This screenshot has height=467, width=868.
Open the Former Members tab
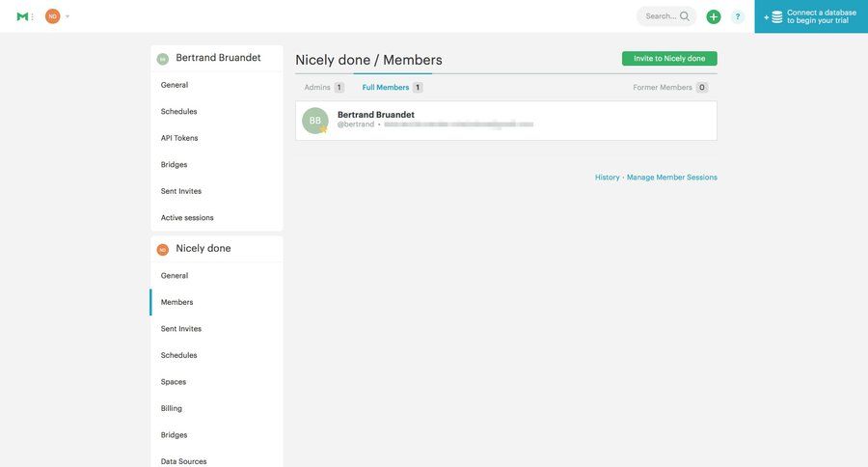click(x=663, y=88)
